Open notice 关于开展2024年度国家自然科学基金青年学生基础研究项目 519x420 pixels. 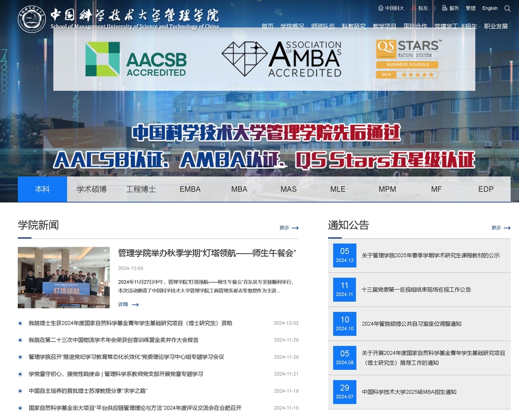tap(433, 358)
